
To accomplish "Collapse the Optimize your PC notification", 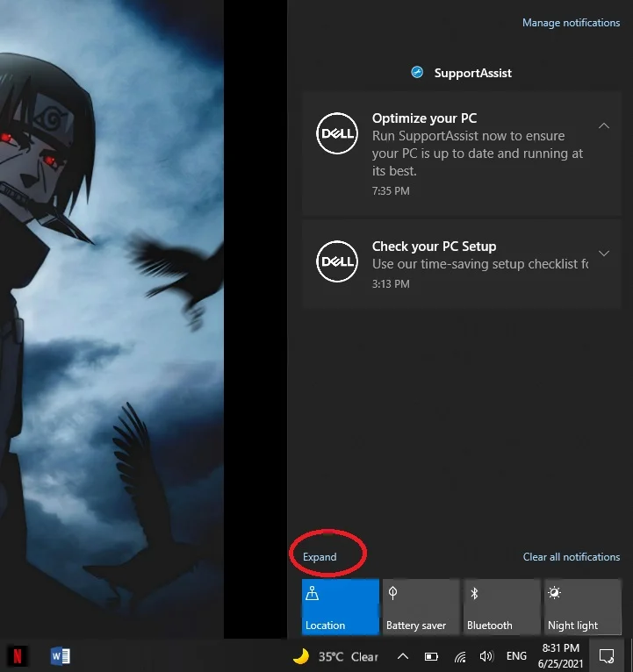I will (x=604, y=125).
